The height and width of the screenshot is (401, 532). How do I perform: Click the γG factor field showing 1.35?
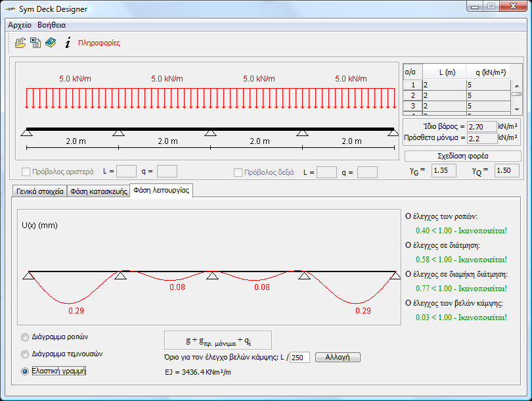pyautogui.click(x=444, y=170)
